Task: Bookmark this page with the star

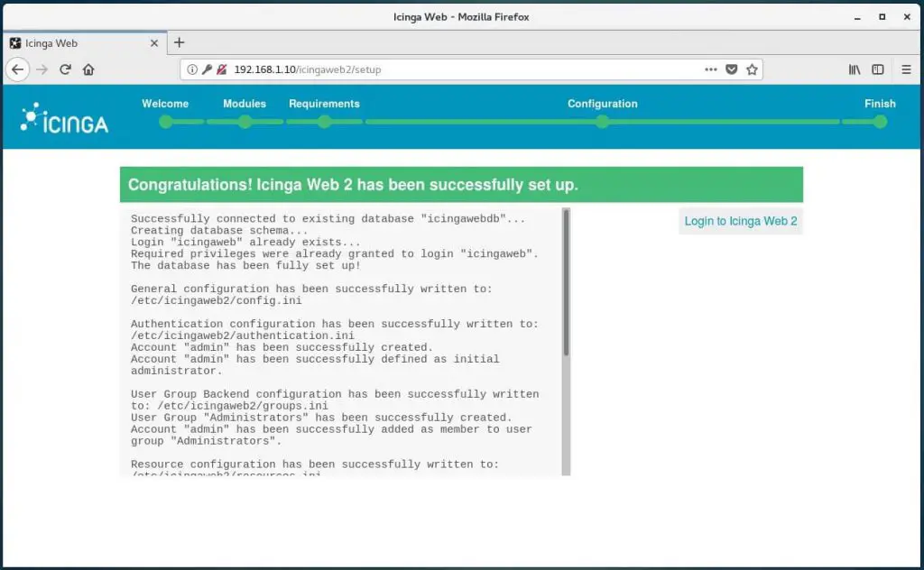Action: click(752, 69)
